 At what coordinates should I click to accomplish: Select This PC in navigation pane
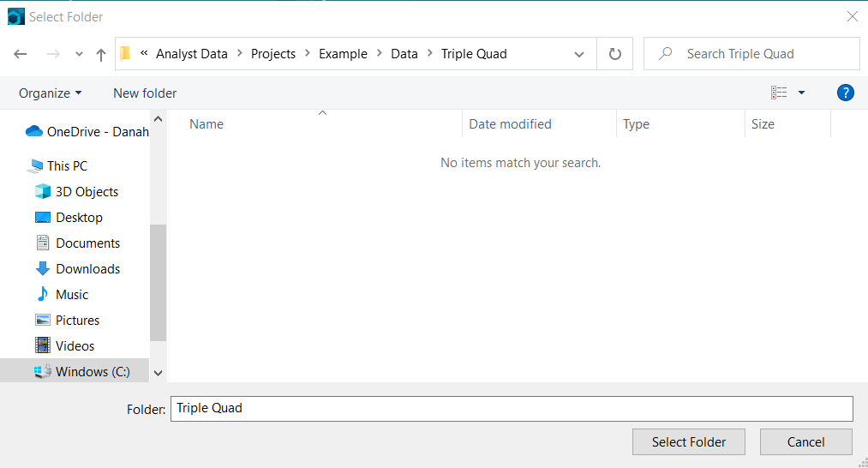(67, 165)
